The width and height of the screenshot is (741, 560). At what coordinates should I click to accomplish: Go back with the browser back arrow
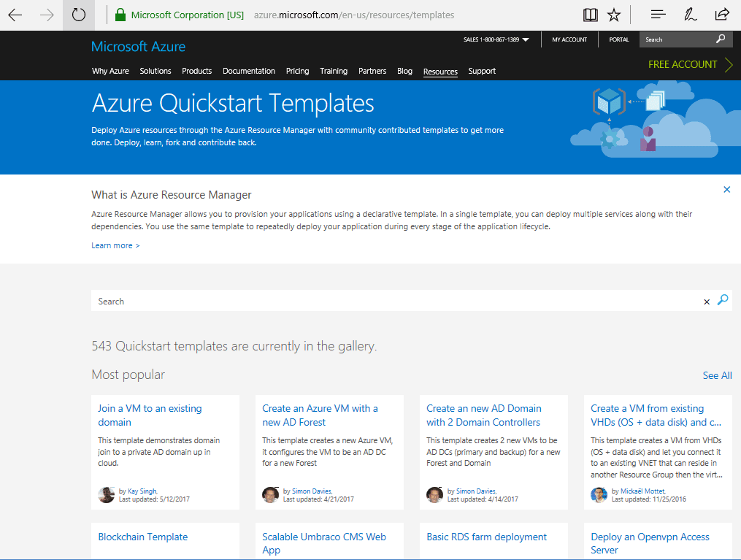[15, 15]
